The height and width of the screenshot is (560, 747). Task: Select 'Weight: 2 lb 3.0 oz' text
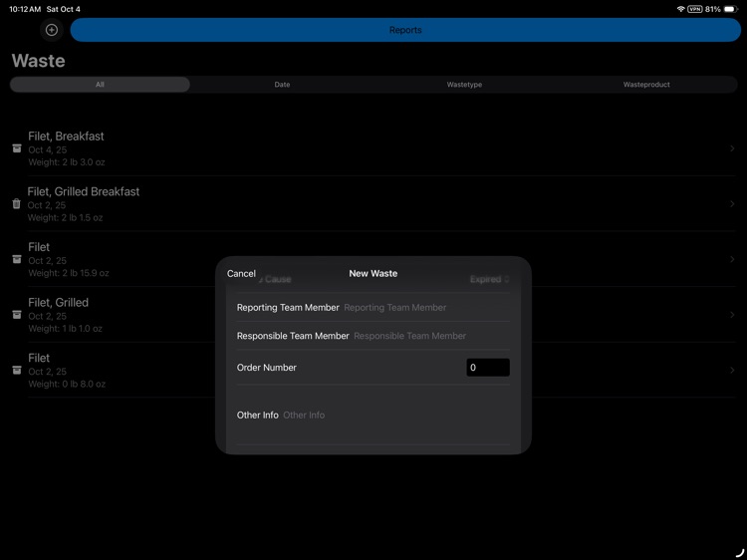pos(66,162)
